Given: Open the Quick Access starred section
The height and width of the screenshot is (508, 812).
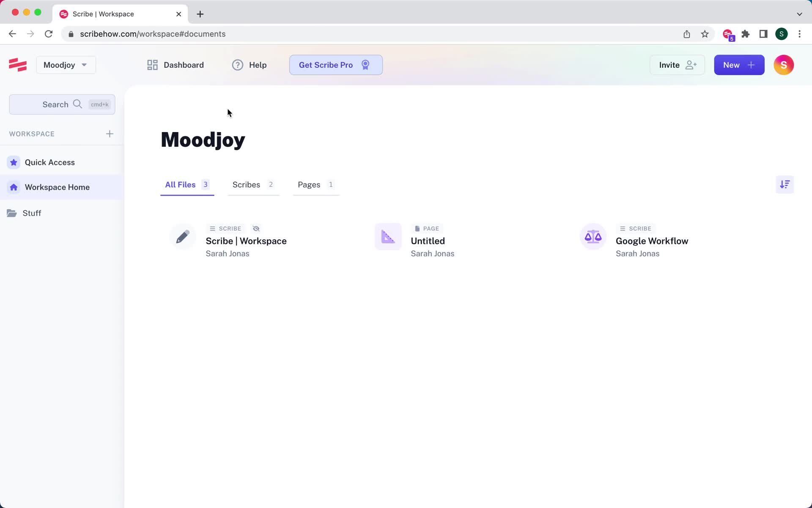Looking at the screenshot, I should [49, 162].
